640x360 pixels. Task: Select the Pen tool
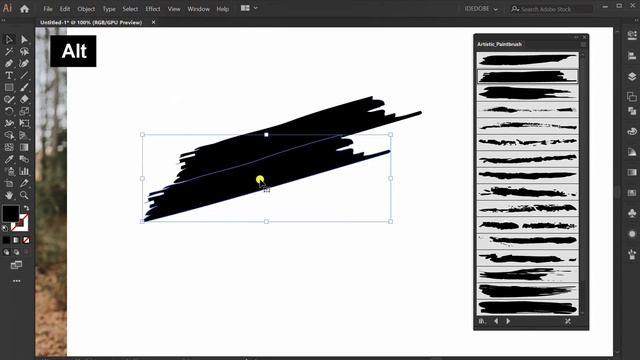point(9,63)
